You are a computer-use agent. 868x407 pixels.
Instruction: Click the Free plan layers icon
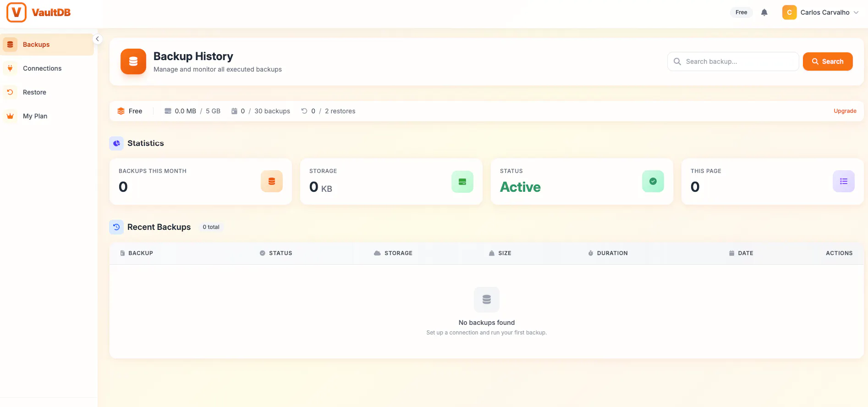click(x=121, y=111)
